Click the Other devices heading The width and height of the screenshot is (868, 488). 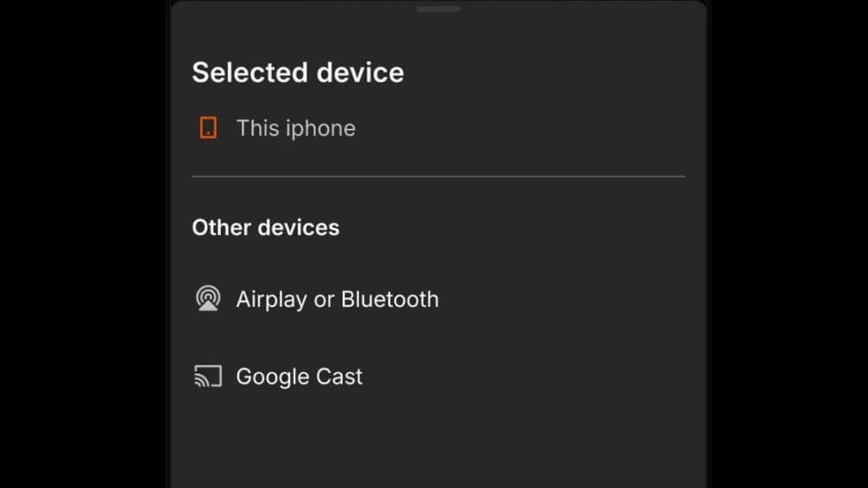265,228
